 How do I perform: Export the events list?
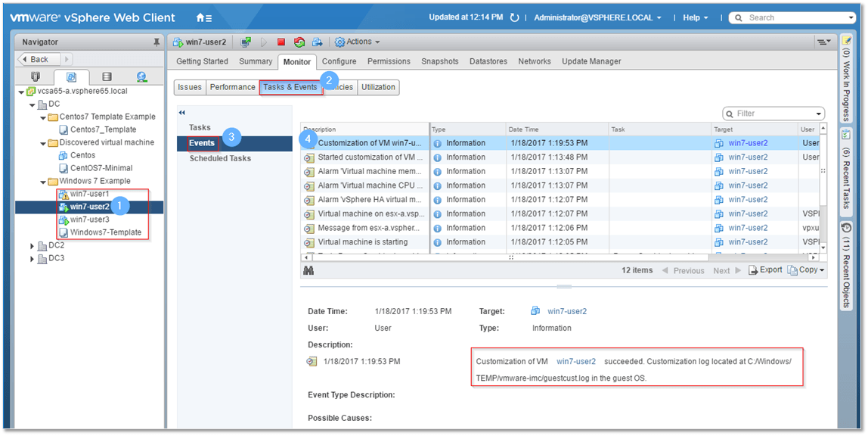[x=766, y=269]
